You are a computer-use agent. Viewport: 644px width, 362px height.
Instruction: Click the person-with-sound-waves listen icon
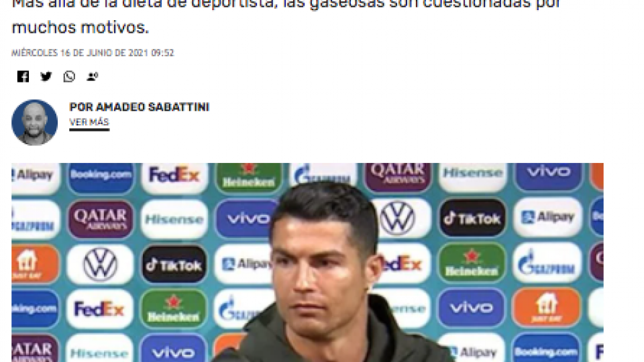[x=93, y=76]
